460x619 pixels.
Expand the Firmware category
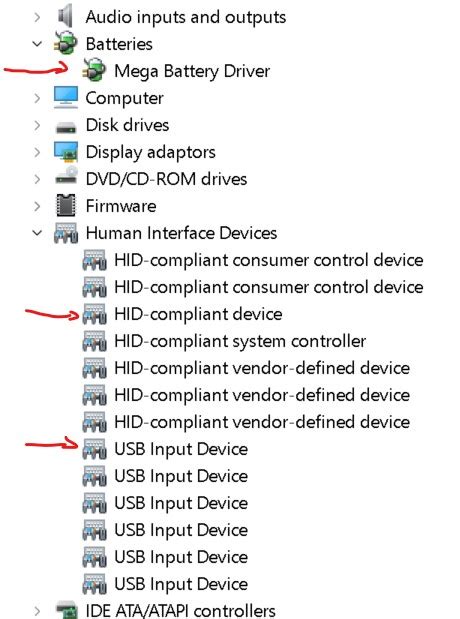37,206
